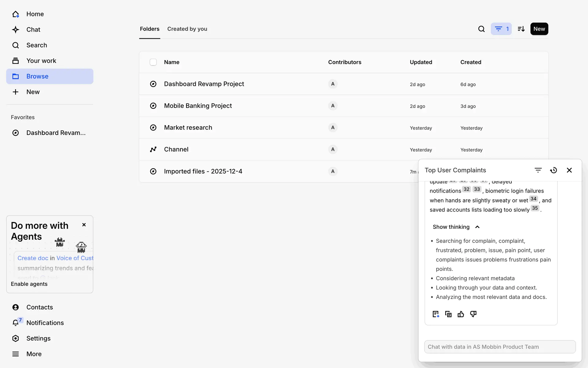Tick the select-all checkbox beside Name
The width and height of the screenshot is (588, 368).
coord(153,62)
